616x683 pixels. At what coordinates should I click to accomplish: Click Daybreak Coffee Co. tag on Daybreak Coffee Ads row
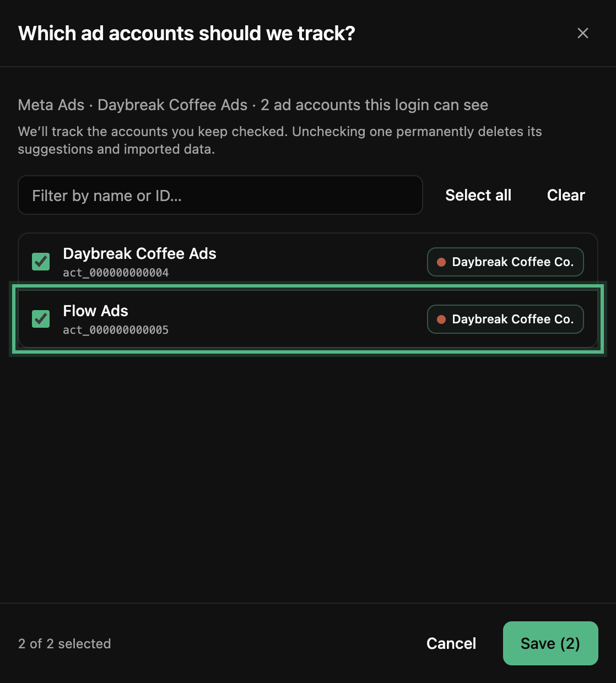pos(505,262)
